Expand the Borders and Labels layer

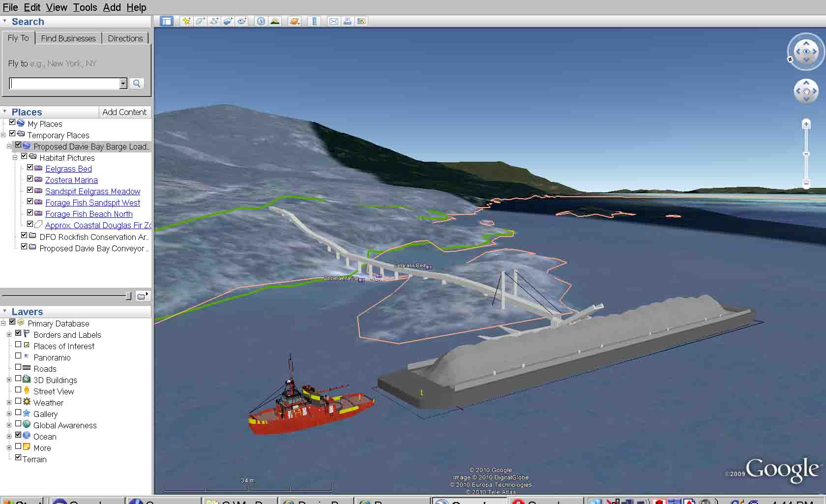9,335
